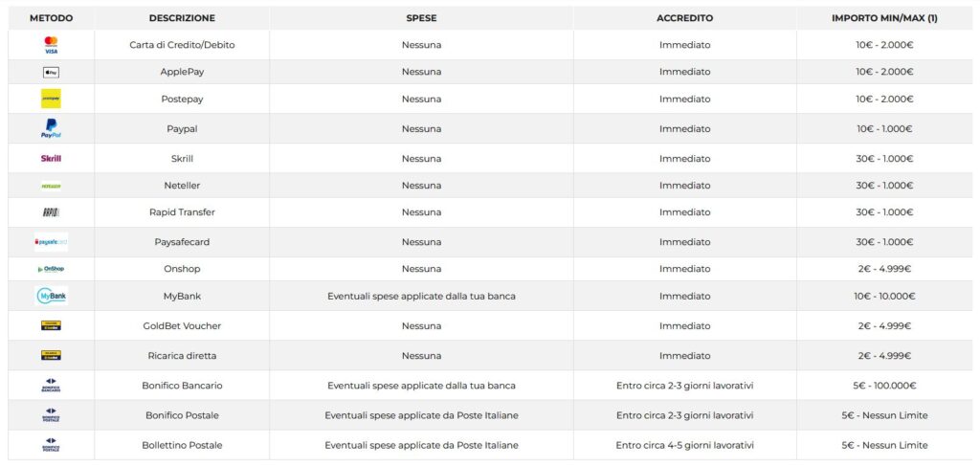This screenshot has width=980, height=466.
Task: Select the Rapid Transfer logo
Action: (x=51, y=212)
